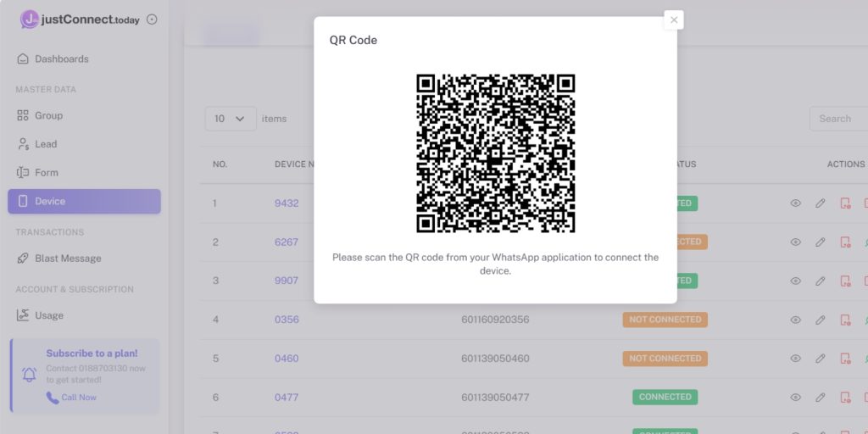
Task: Edit device 6267 with pencil icon
Action: pos(821,242)
